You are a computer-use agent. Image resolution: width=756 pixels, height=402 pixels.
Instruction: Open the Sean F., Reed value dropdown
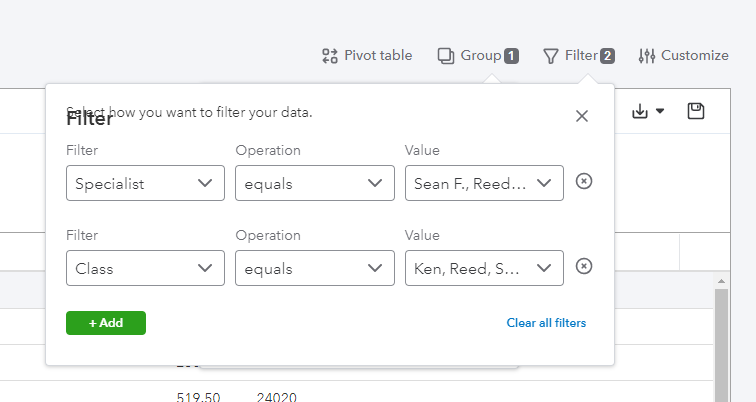point(484,183)
